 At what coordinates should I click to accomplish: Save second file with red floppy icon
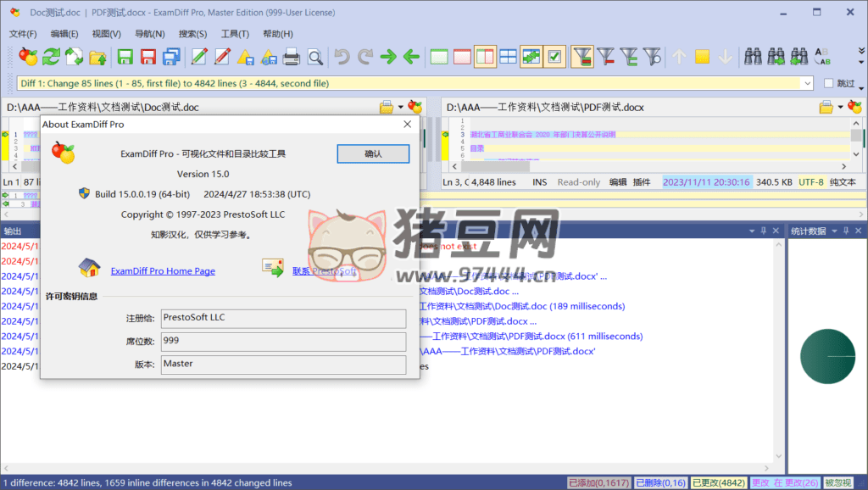coord(147,57)
